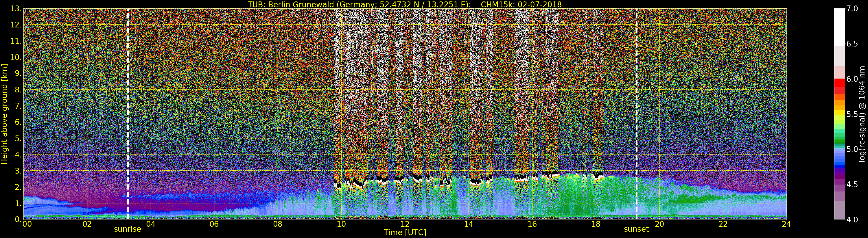868x238 pixels.
Task: Click the height tick label '10.'
Action: click(16, 57)
